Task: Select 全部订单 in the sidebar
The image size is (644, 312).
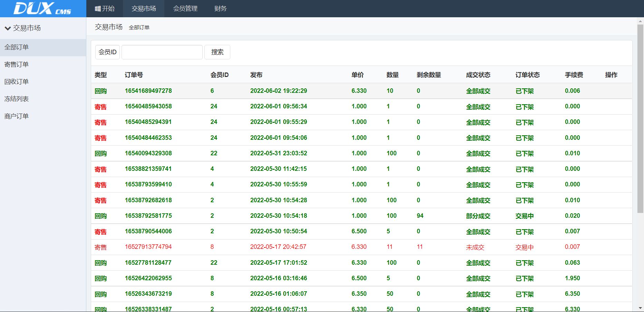Action: tap(43, 47)
